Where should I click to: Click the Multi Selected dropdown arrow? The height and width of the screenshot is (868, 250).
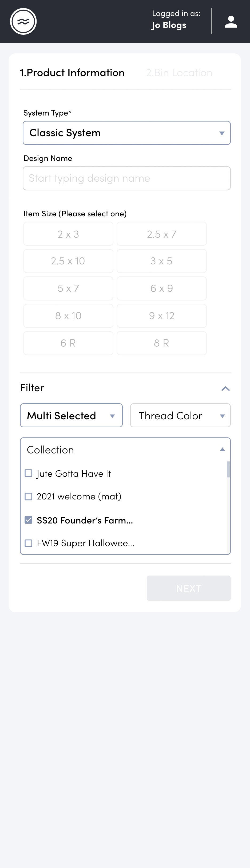coord(112,416)
